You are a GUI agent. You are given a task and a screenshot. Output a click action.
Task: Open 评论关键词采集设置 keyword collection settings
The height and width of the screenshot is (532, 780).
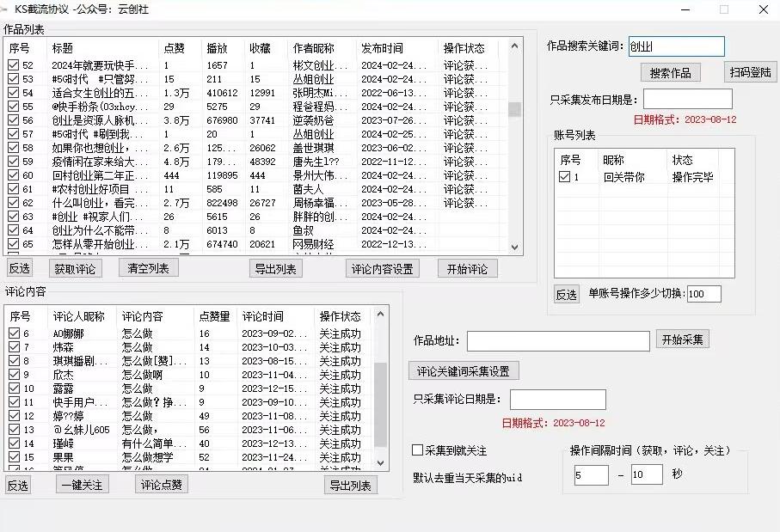tap(463, 370)
